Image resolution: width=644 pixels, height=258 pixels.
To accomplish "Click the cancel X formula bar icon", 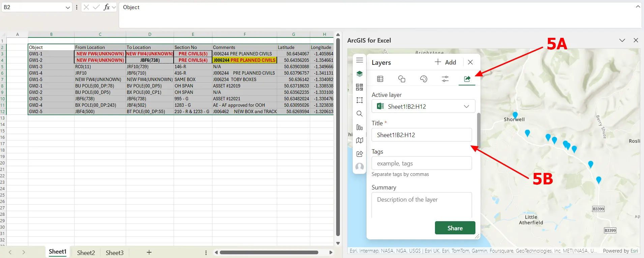I will click(x=86, y=7).
